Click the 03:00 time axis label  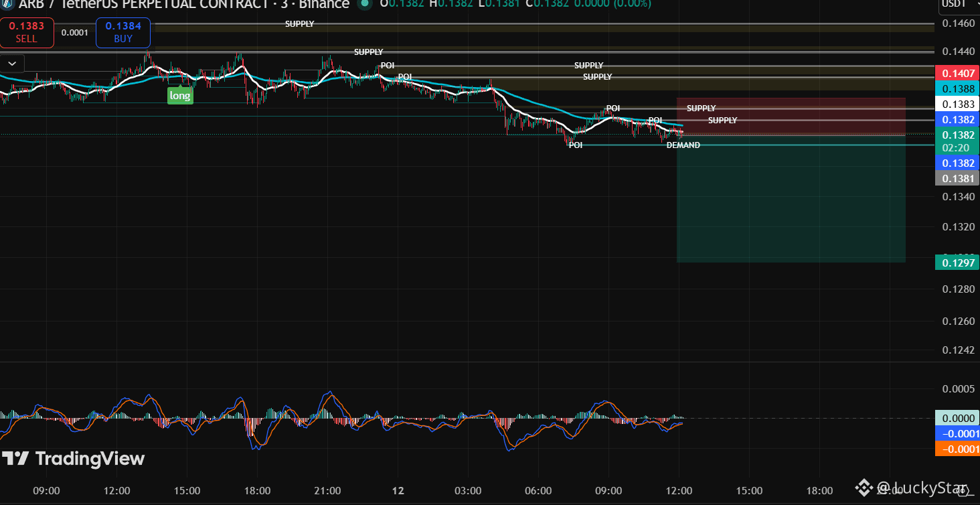pyautogui.click(x=468, y=491)
